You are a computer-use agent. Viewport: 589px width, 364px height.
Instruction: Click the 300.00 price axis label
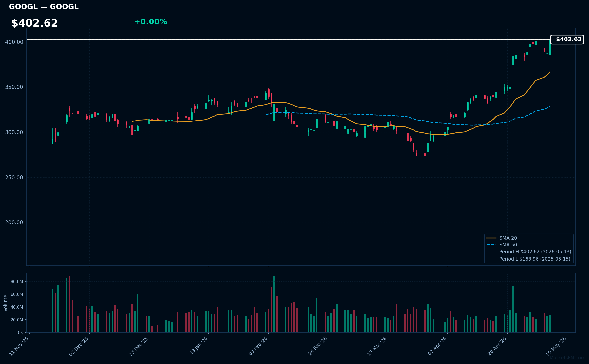[14, 132]
